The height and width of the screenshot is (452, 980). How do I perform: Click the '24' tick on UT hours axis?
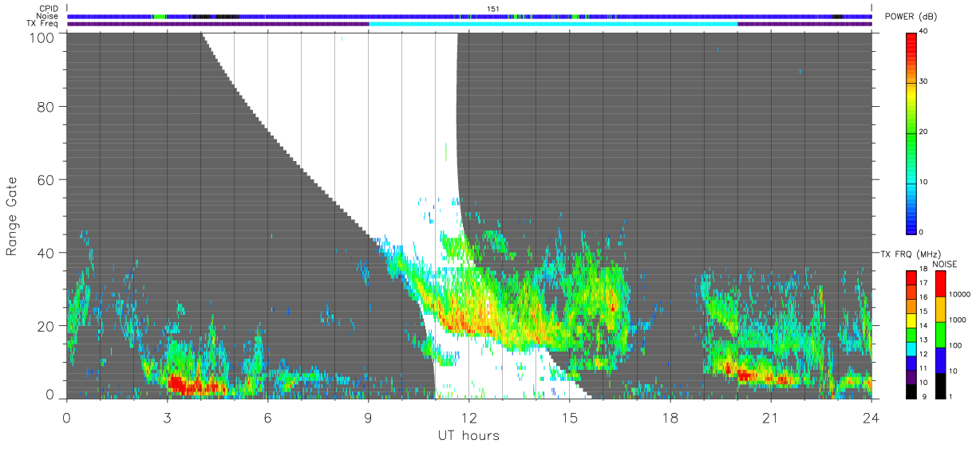(x=871, y=418)
